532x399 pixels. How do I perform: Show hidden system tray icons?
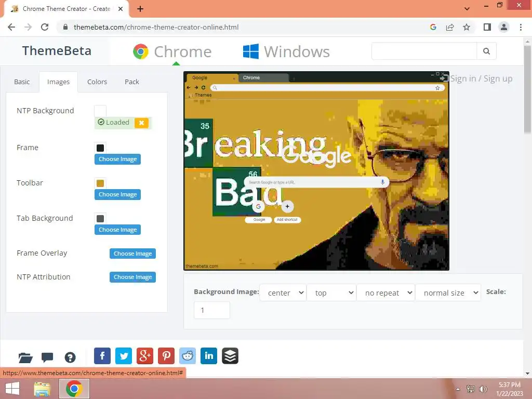tap(458, 389)
